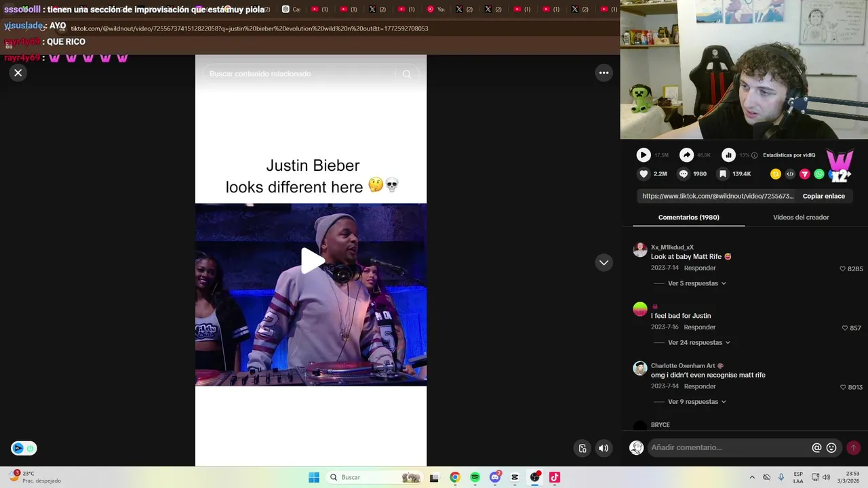Viewport: 868px width, 488px height.
Task: Click the 48.8K shares arrow icon
Action: click(687, 155)
